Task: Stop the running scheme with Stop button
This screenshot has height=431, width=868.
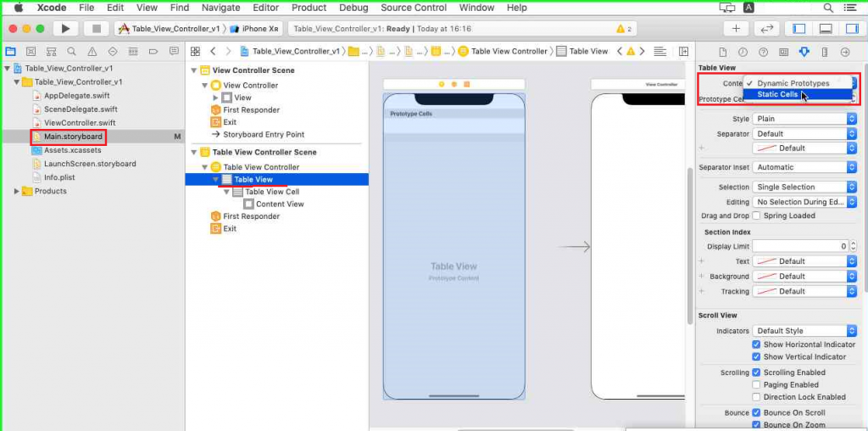Action: click(x=97, y=29)
